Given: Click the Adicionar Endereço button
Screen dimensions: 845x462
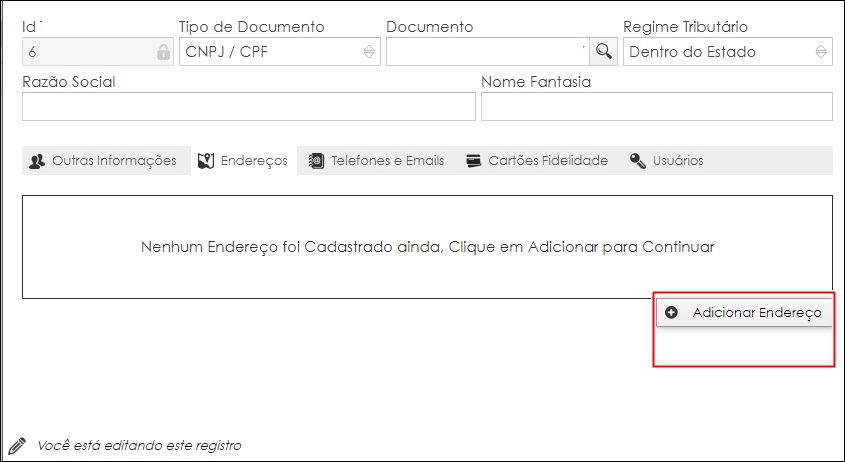Looking at the screenshot, I should 744,312.
